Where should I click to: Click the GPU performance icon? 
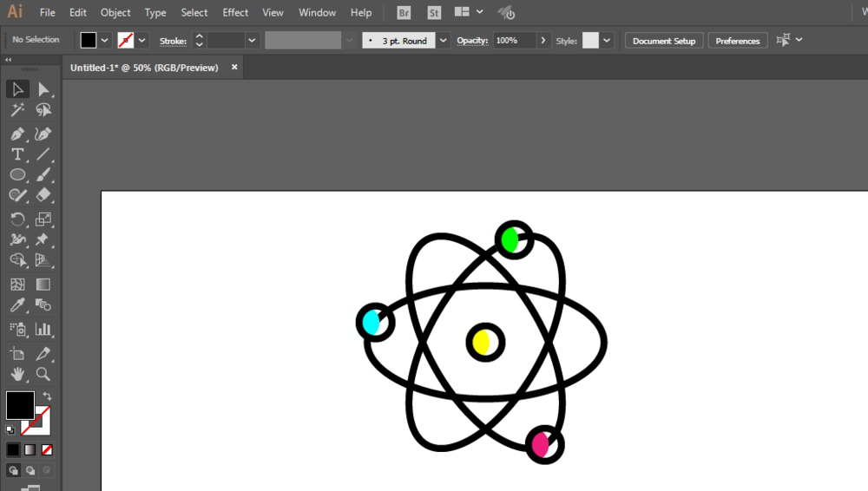point(506,12)
